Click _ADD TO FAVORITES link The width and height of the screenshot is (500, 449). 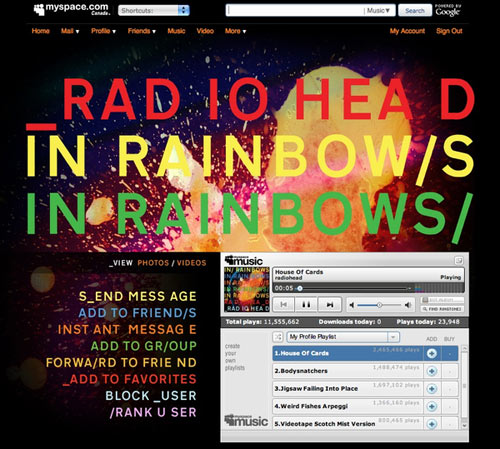130,379
